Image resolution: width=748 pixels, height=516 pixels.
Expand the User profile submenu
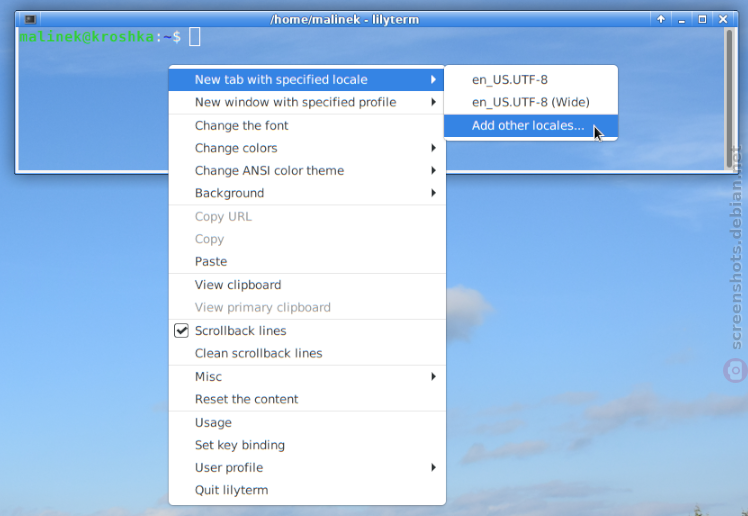click(x=307, y=468)
